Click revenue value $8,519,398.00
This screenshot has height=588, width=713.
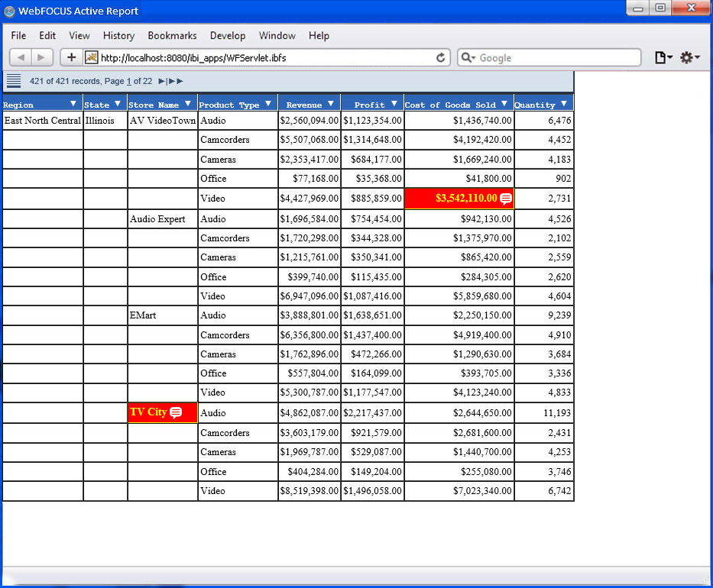point(310,491)
